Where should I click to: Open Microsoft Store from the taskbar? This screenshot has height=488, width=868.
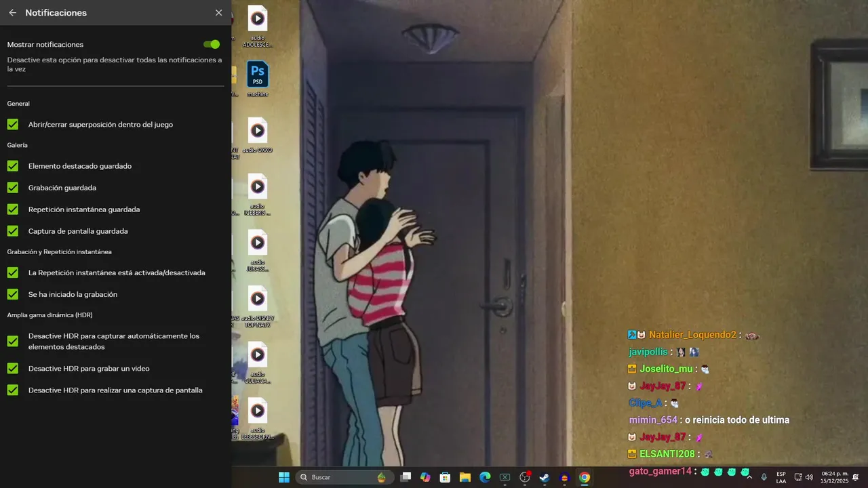tap(445, 477)
